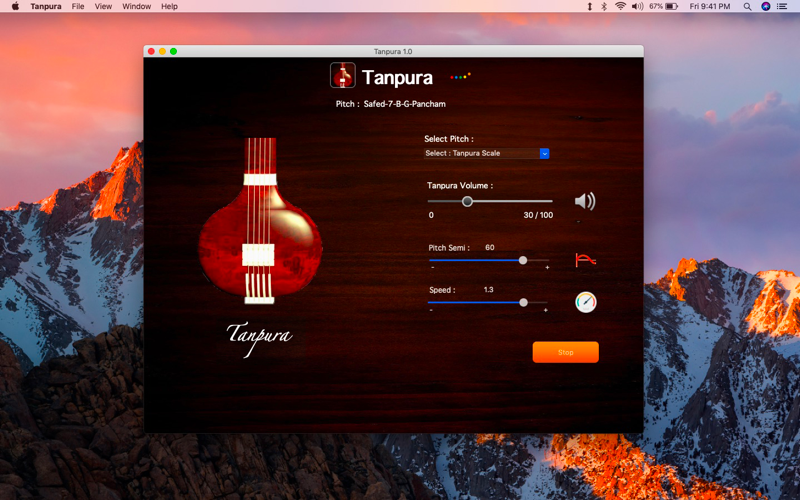800x500 pixels.
Task: Open the Window menu
Action: point(136,6)
